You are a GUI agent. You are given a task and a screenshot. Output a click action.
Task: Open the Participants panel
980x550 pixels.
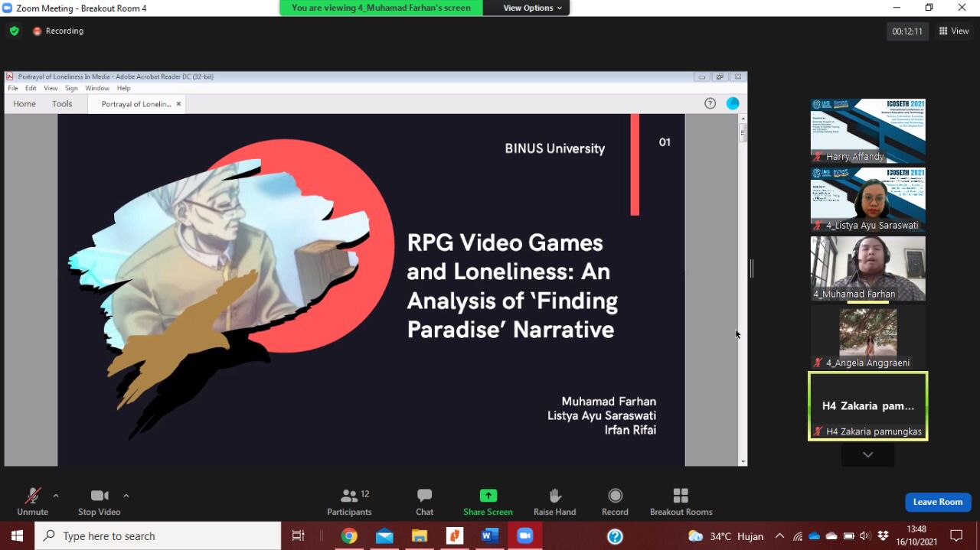349,501
